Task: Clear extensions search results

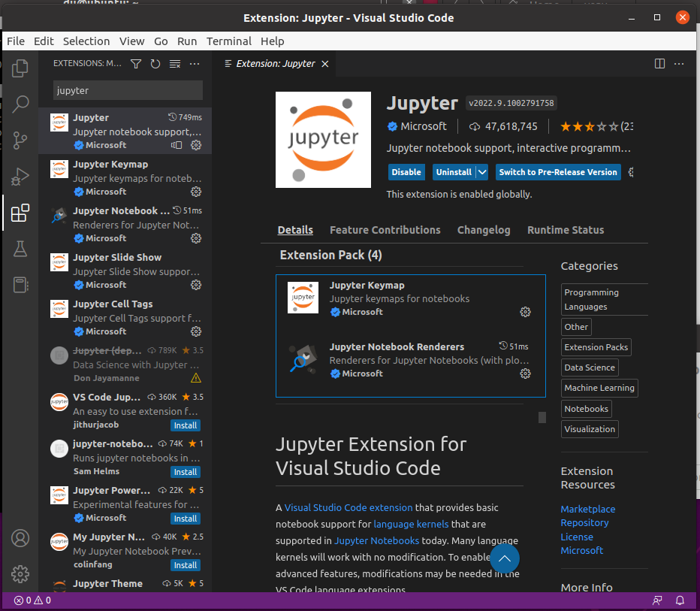Action: [175, 64]
